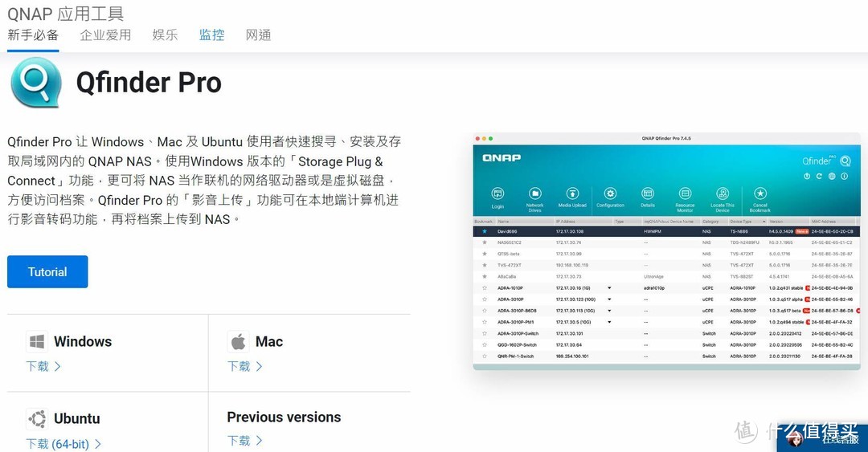Click the Details toolbar icon
Image resolution: width=868 pixels, height=452 pixels.
pyautogui.click(x=648, y=193)
